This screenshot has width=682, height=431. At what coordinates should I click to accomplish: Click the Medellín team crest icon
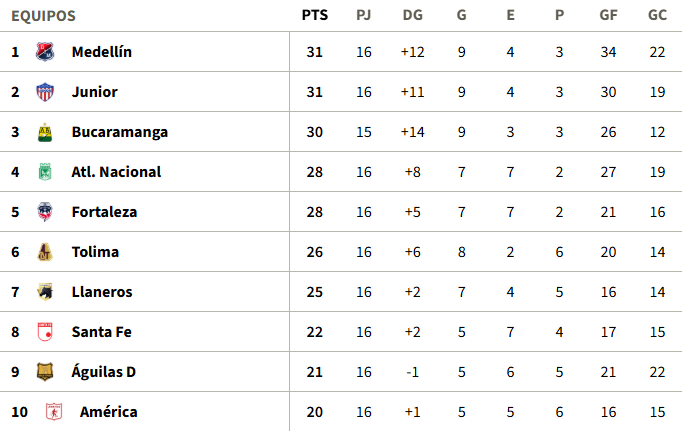44,52
